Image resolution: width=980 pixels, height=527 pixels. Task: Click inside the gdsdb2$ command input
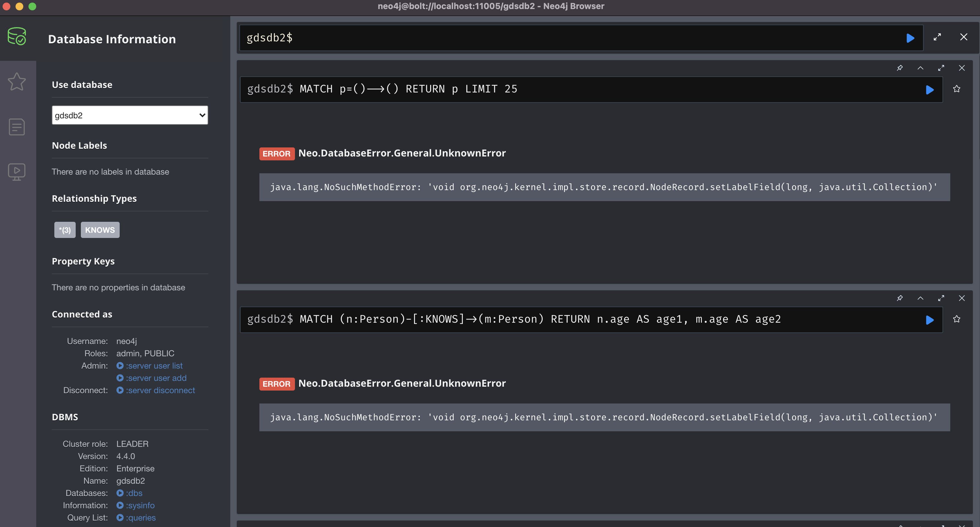click(x=533, y=38)
